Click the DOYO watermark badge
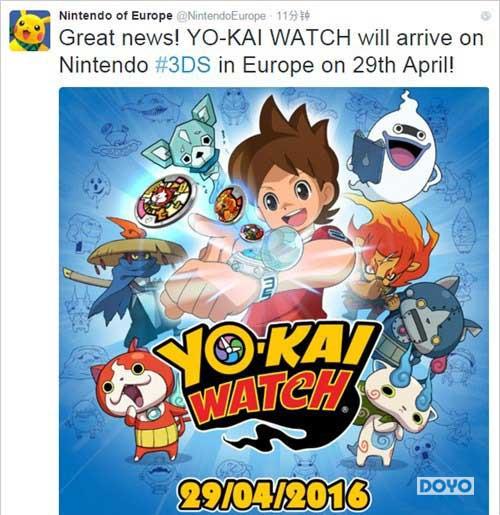 445,486
